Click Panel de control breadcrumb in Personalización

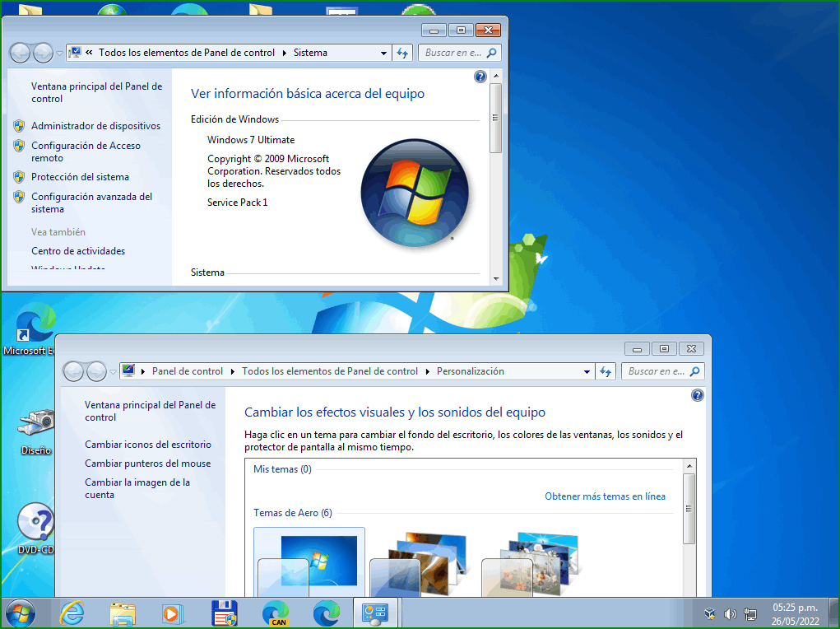[187, 371]
